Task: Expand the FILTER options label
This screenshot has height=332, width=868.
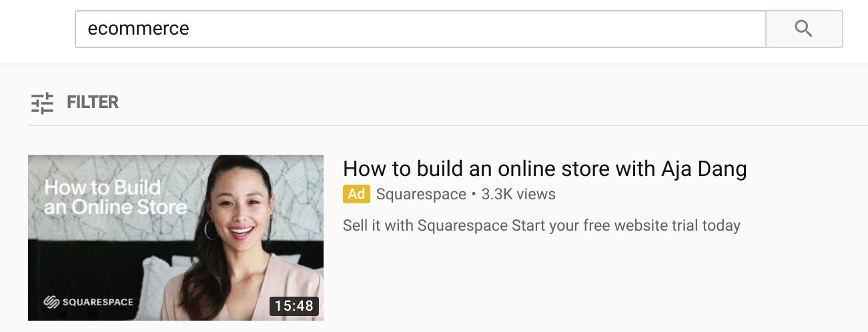Action: point(93,102)
